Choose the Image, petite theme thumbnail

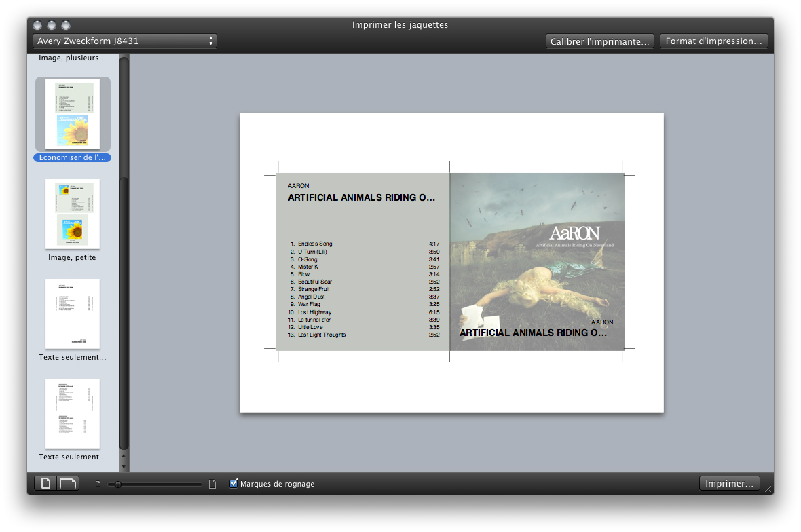pyautogui.click(x=73, y=214)
